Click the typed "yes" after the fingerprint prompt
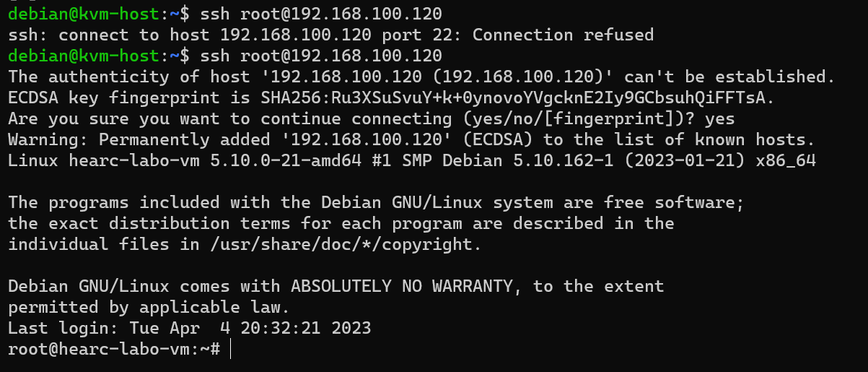The image size is (868, 372). click(x=720, y=118)
